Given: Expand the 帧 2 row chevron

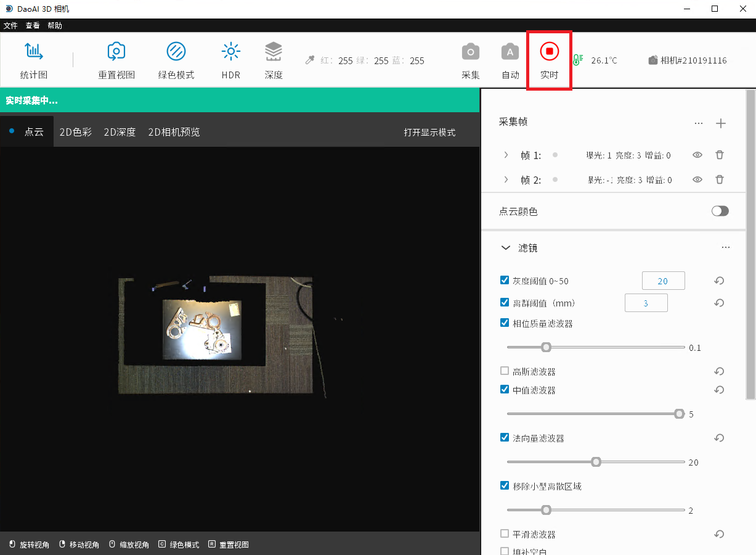Looking at the screenshot, I should [x=506, y=180].
